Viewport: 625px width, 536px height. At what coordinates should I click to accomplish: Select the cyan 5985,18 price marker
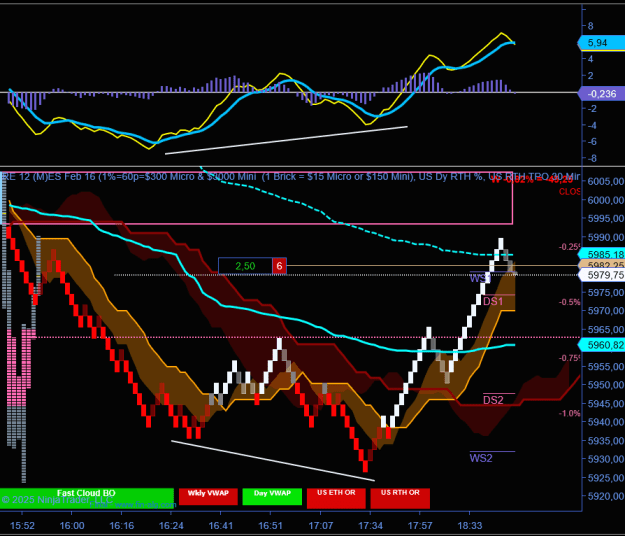tap(601, 254)
